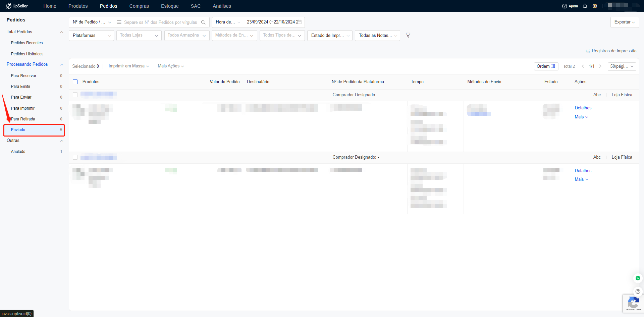Image resolution: width=644 pixels, height=317 pixels.
Task: Open the Estado de Impressão dropdown
Action: click(x=330, y=36)
